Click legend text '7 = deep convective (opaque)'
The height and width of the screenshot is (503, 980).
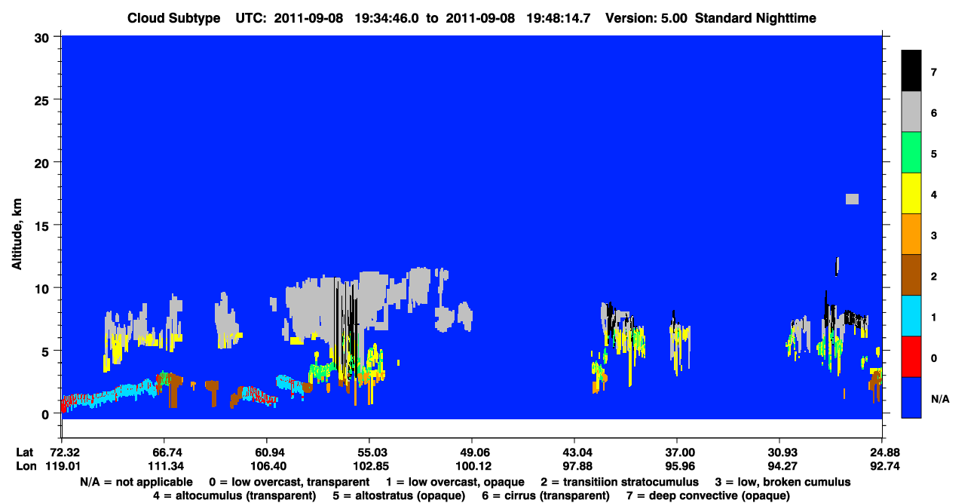pyautogui.click(x=708, y=495)
